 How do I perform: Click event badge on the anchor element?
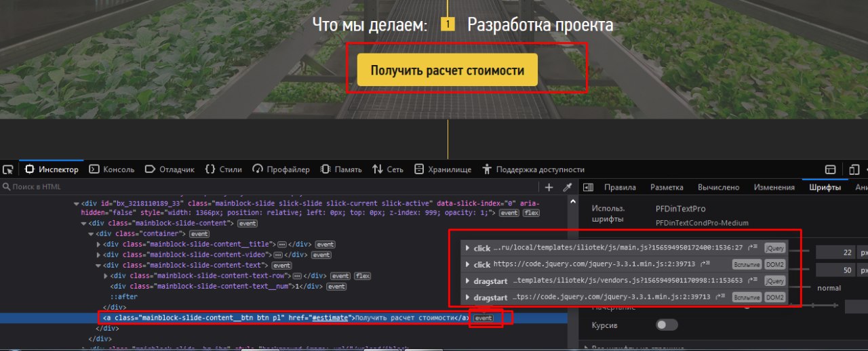(x=483, y=318)
